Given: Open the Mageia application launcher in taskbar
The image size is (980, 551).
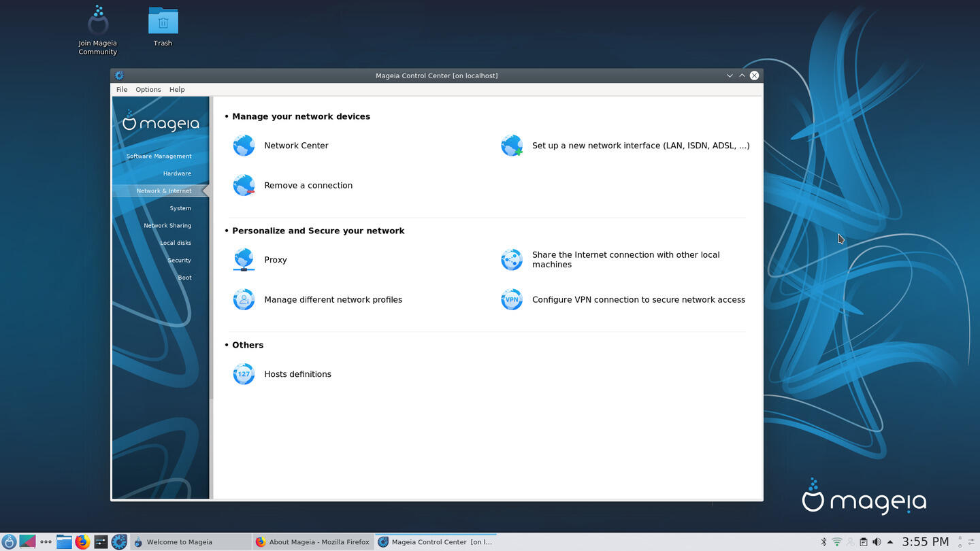Looking at the screenshot, I should (9, 542).
